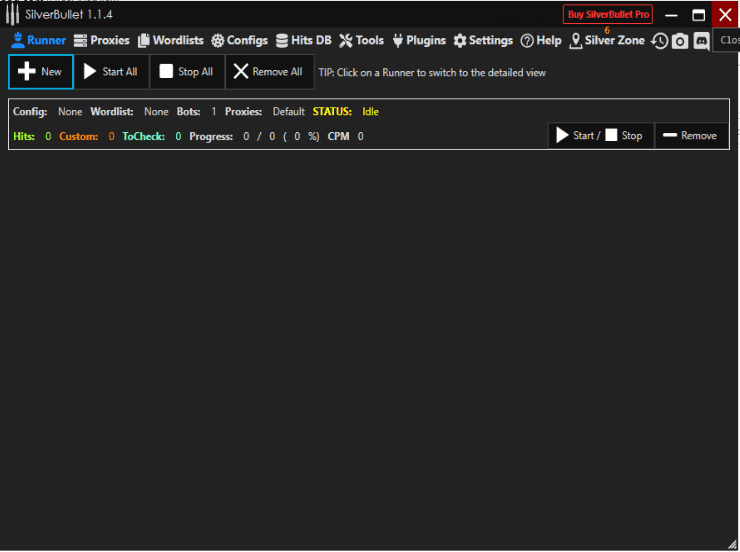Click the STATUS: Idle text
The width and height of the screenshot is (740, 552).
[x=345, y=112]
